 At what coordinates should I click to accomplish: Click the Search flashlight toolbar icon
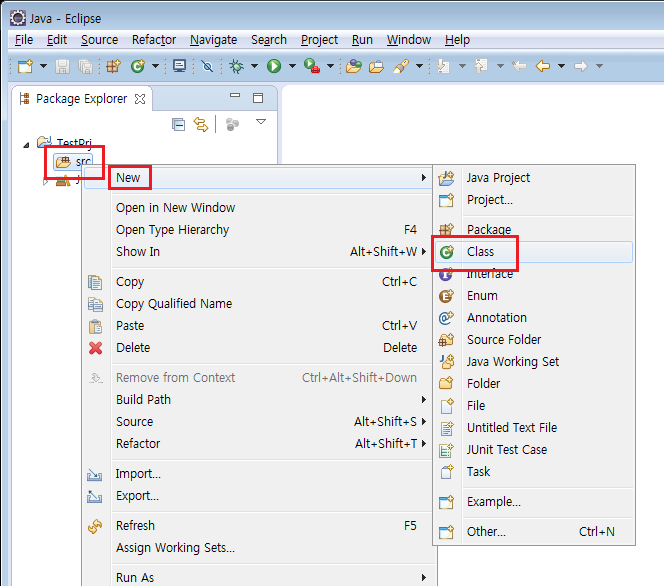(x=401, y=66)
